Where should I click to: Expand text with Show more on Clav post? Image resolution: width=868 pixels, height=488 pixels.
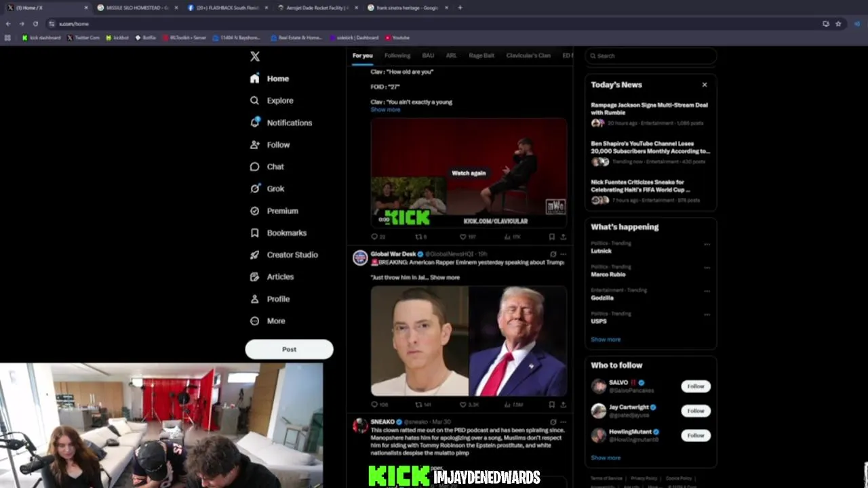click(x=385, y=110)
